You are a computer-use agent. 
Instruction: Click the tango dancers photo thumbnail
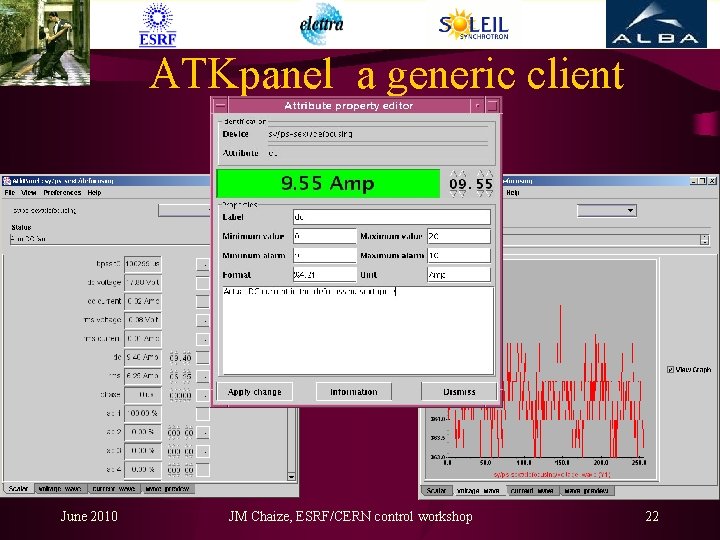coord(45,43)
